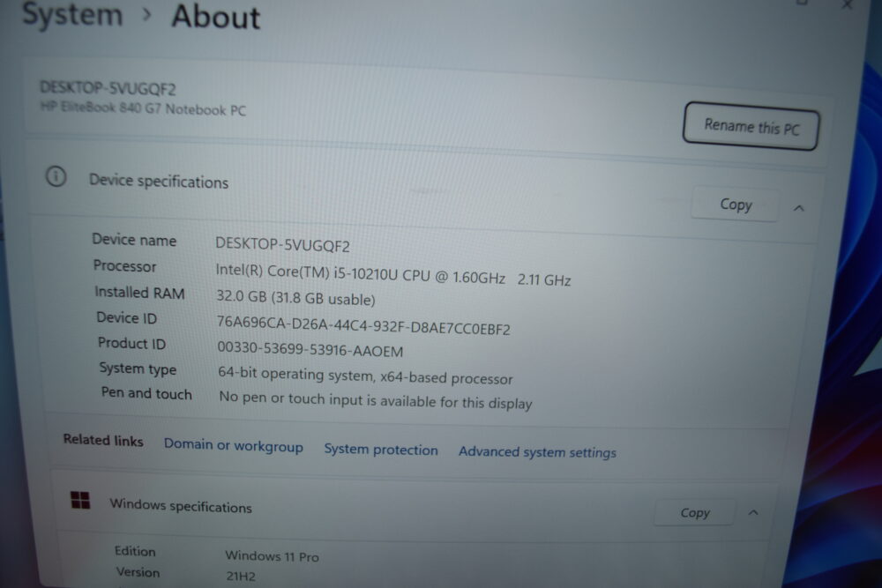Click the Version label

tap(138, 572)
